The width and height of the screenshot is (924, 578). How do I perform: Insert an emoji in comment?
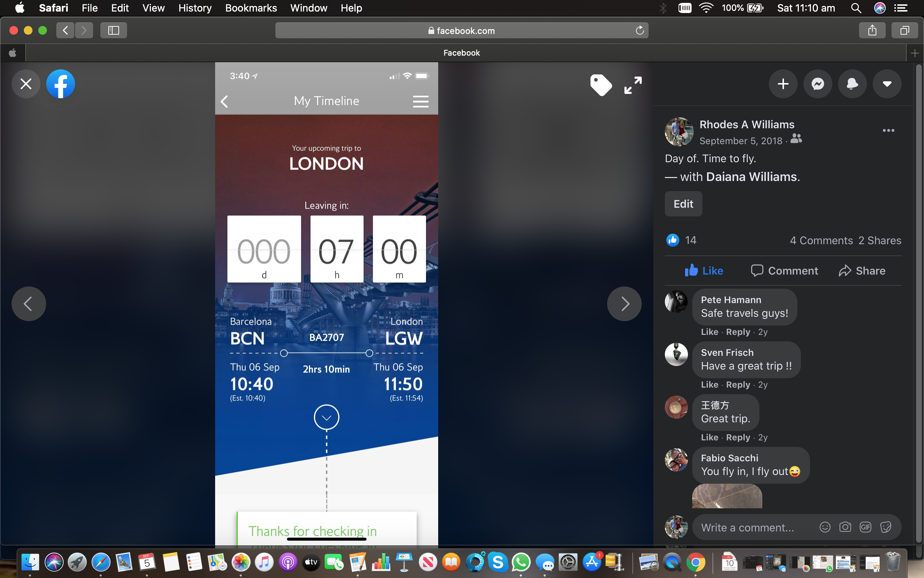[825, 527]
